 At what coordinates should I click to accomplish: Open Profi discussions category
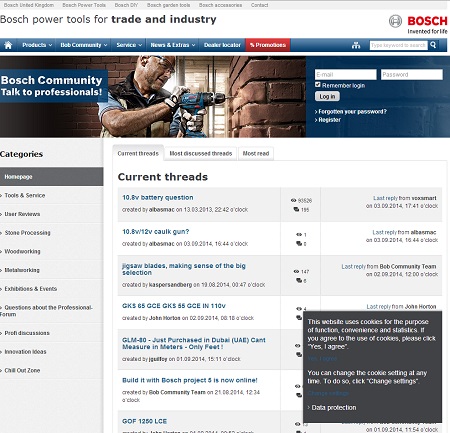[27, 333]
